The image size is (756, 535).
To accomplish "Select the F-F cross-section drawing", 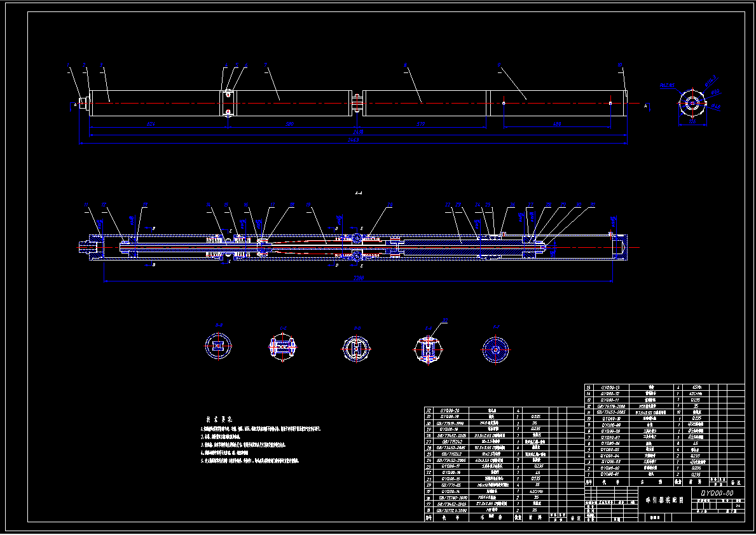I will [x=495, y=349].
